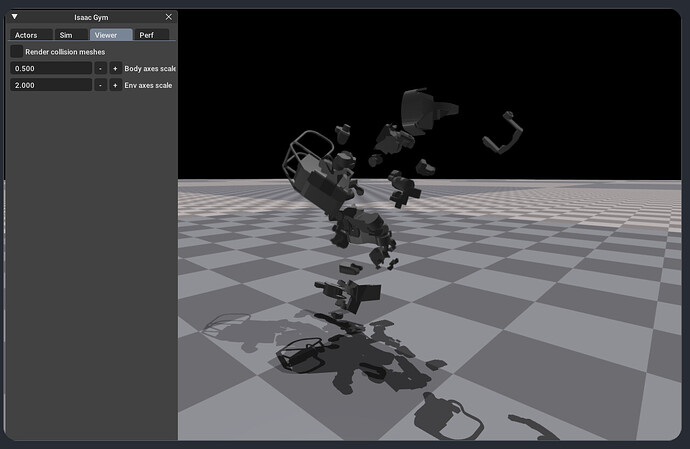Open the Sim tab
The image size is (690, 449).
pos(66,35)
